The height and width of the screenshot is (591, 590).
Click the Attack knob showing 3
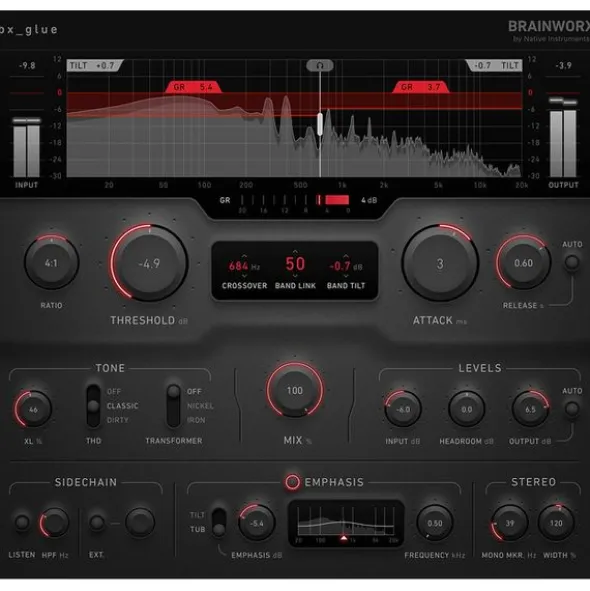click(440, 263)
